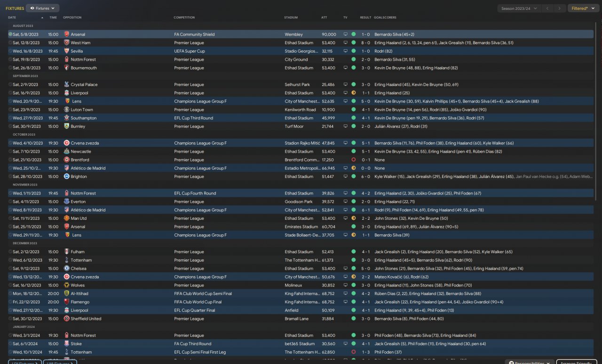Go to the next season with right arrow
The height and width of the screenshot is (364, 602).
click(559, 8)
